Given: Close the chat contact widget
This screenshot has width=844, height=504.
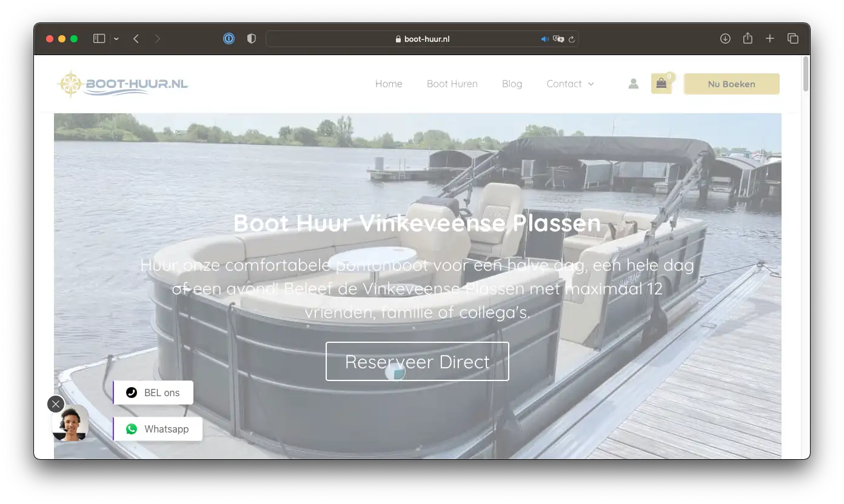Looking at the screenshot, I should pyautogui.click(x=56, y=404).
